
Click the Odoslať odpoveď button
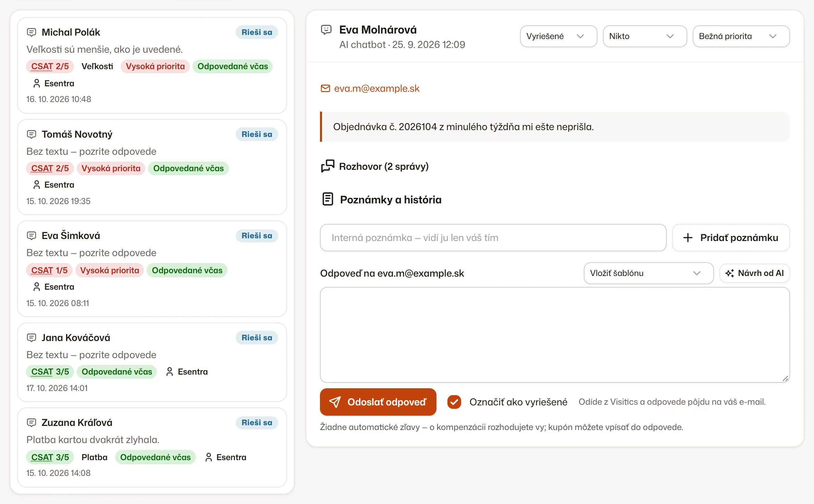[x=378, y=402]
